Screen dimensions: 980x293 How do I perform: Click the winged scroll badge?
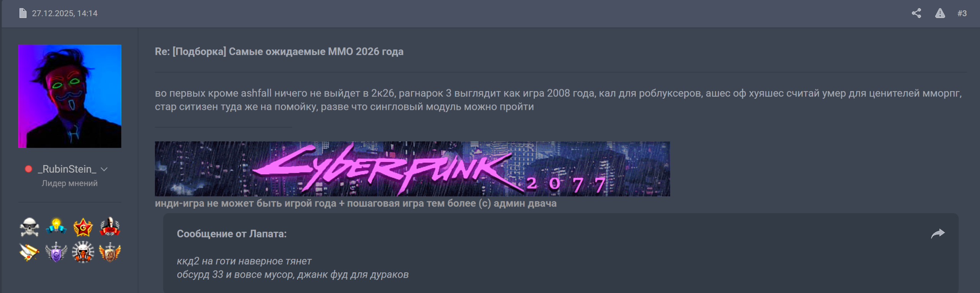[29, 252]
